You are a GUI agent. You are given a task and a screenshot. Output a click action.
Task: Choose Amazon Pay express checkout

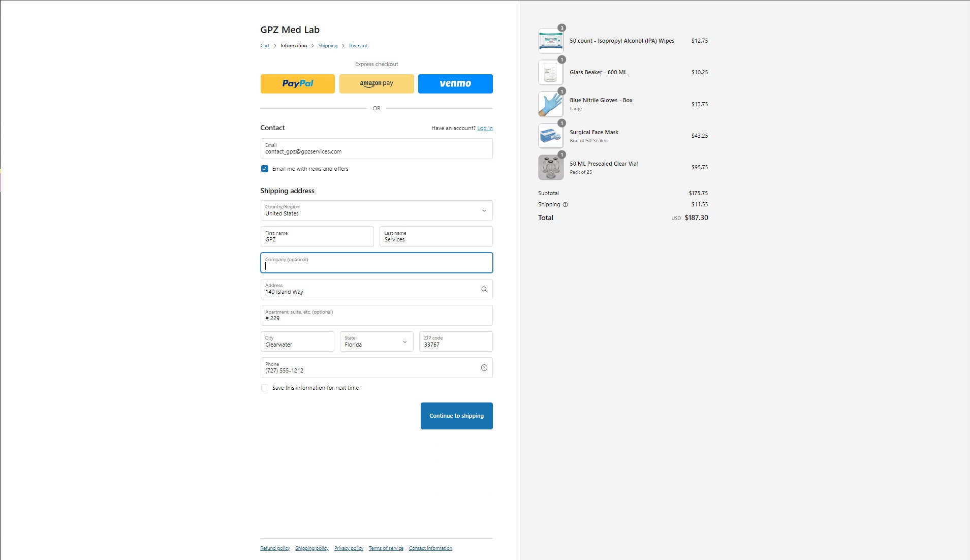pos(377,84)
